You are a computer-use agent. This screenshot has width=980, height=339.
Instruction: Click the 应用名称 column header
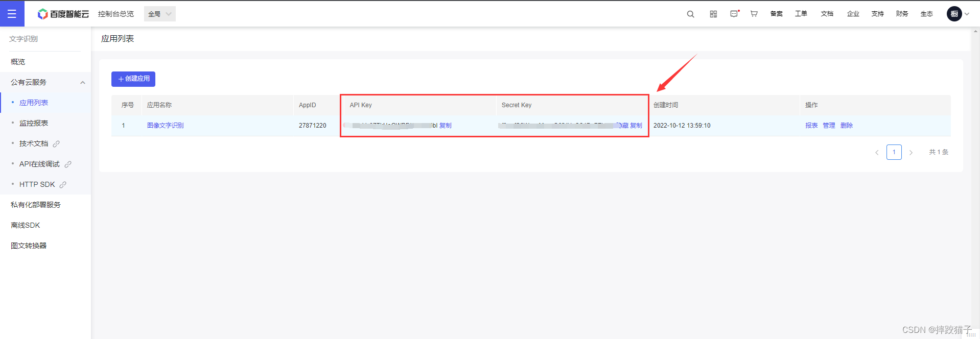coord(159,105)
